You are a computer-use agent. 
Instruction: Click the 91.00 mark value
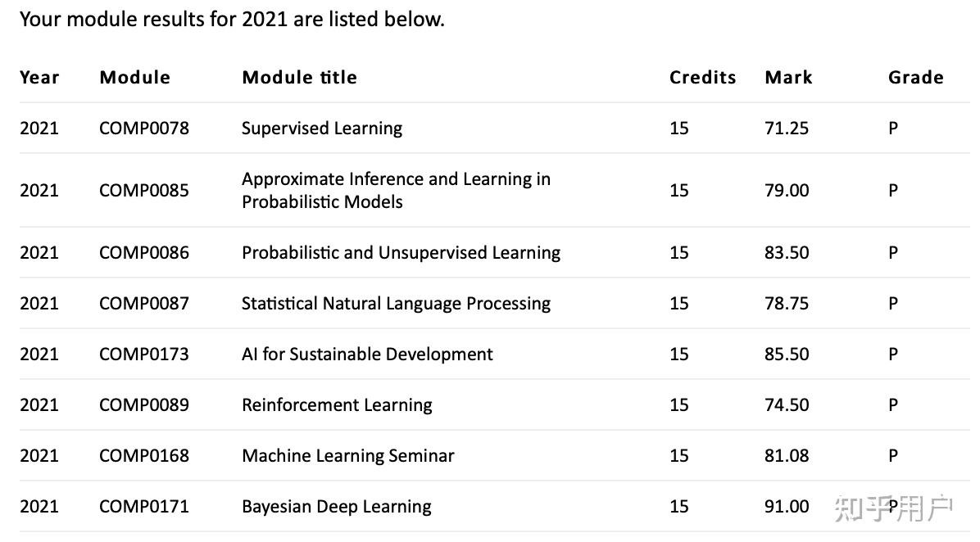[x=787, y=507]
